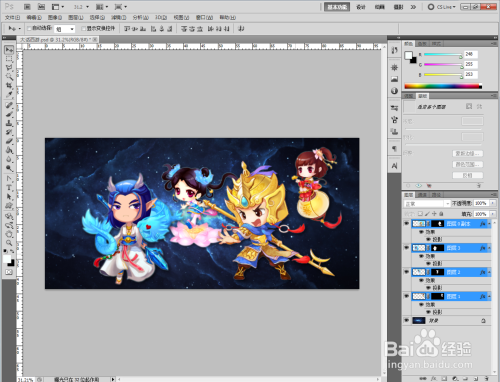The image size is (500, 382).
Task: Open the Info panel icon in dock
Action: tap(394, 91)
